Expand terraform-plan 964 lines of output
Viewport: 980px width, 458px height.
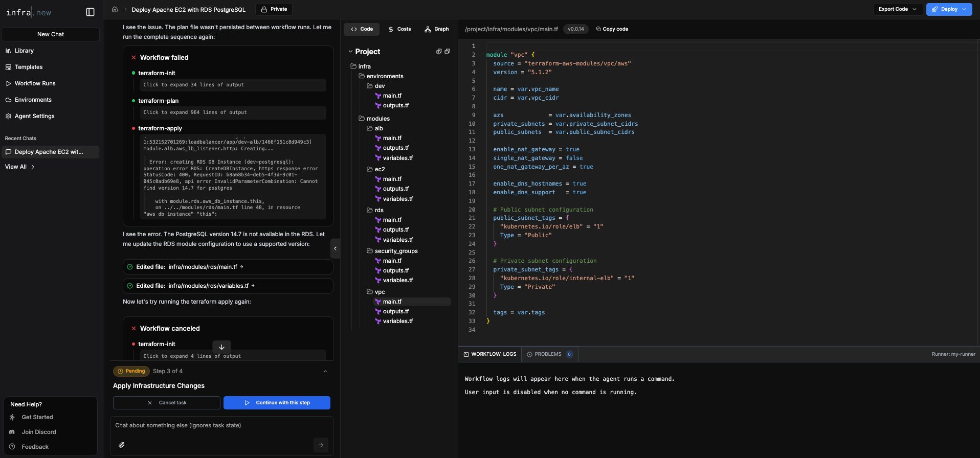[x=233, y=112]
